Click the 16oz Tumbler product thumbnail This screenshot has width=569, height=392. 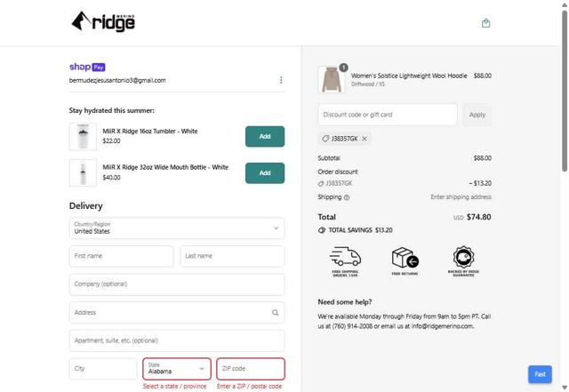[83, 137]
